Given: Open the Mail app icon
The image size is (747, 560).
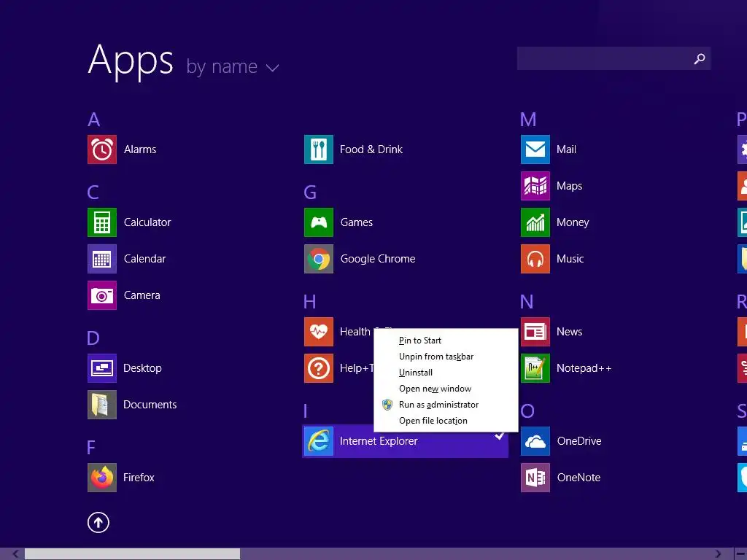Looking at the screenshot, I should click(x=535, y=149).
